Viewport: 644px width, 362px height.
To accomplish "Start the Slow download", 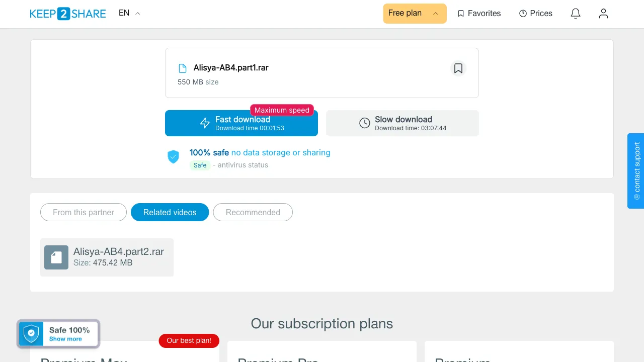I will point(403,123).
